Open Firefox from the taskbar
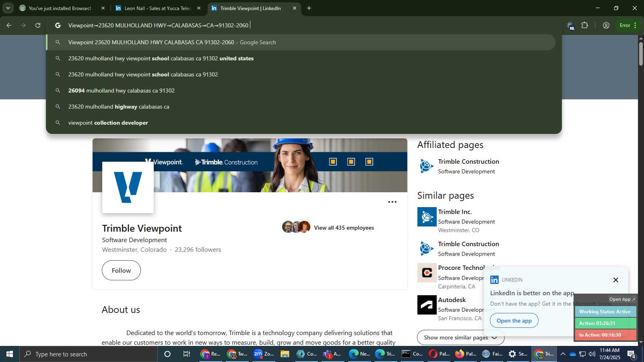Image resolution: width=644 pixels, height=362 pixels. 466,354
